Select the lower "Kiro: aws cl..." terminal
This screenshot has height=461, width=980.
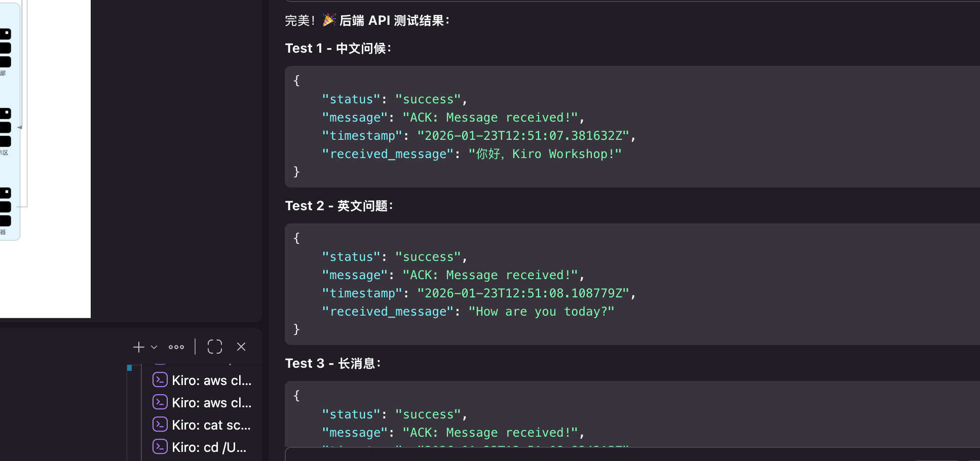(211, 403)
